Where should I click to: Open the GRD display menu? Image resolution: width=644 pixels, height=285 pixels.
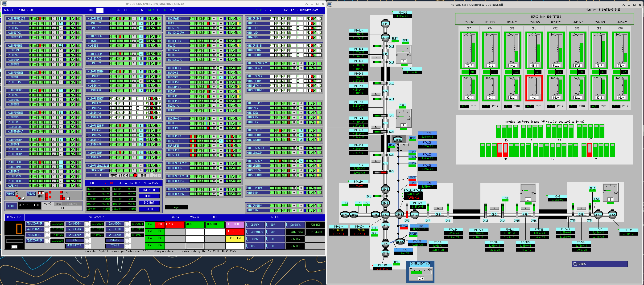click(x=275, y=246)
